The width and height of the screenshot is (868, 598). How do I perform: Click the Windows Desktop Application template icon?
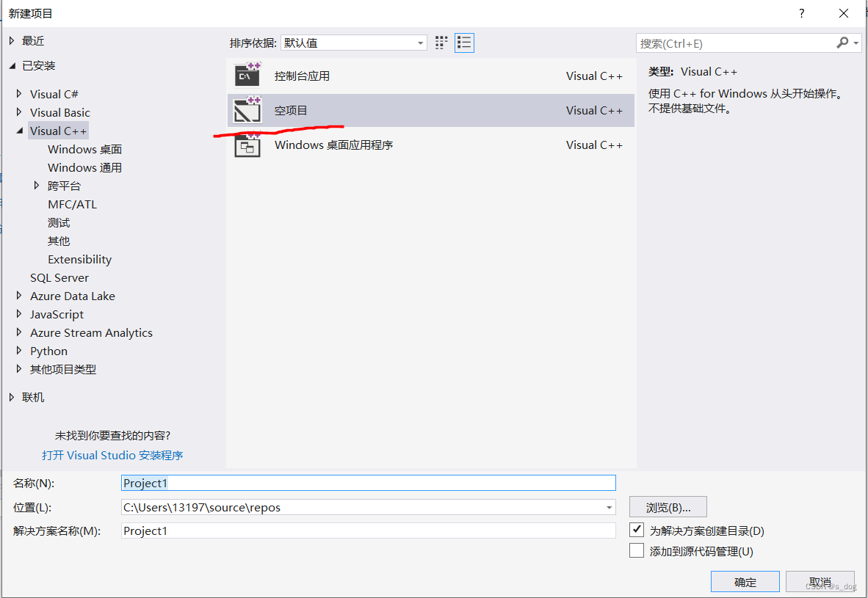click(247, 145)
